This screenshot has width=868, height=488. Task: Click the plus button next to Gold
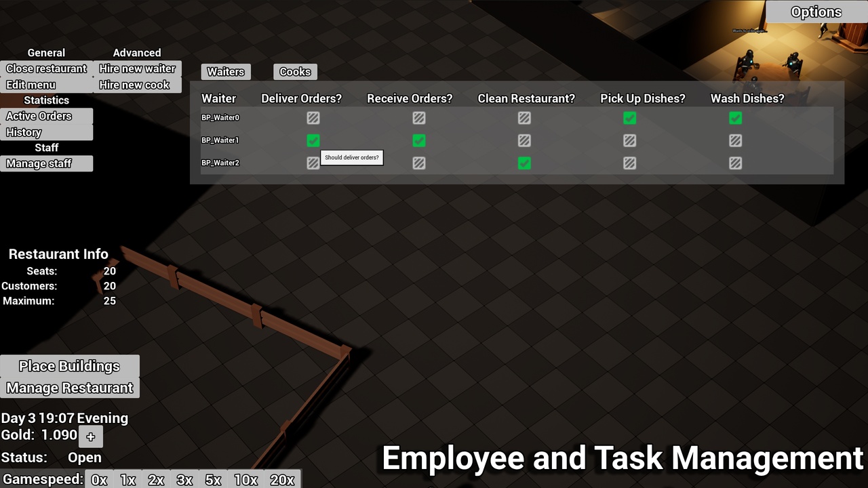pyautogui.click(x=90, y=436)
